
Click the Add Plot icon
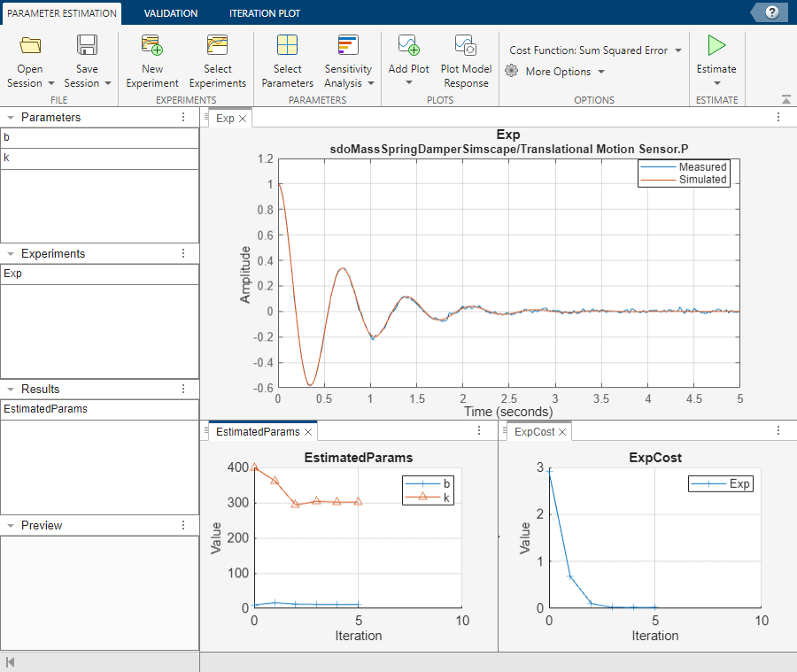(408, 46)
